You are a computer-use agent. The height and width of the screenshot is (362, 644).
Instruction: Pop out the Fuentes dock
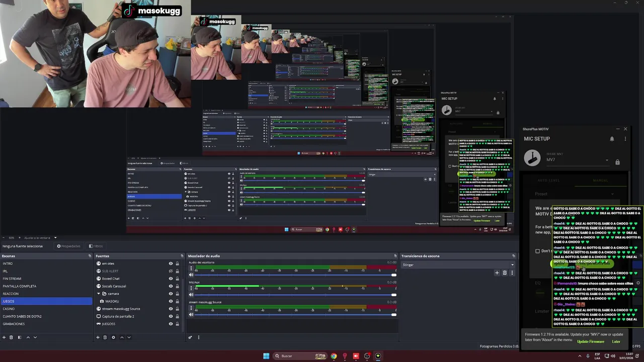click(x=182, y=256)
